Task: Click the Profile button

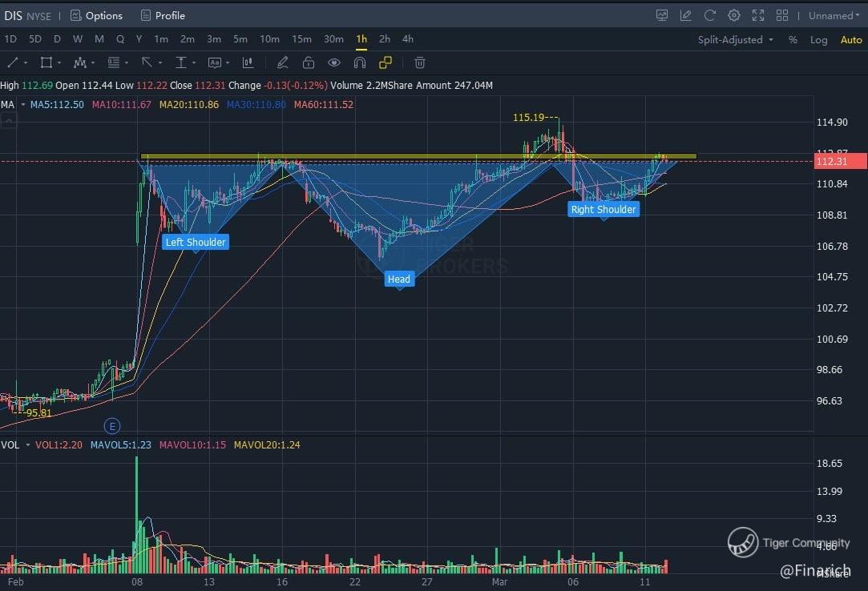Action: [x=163, y=15]
